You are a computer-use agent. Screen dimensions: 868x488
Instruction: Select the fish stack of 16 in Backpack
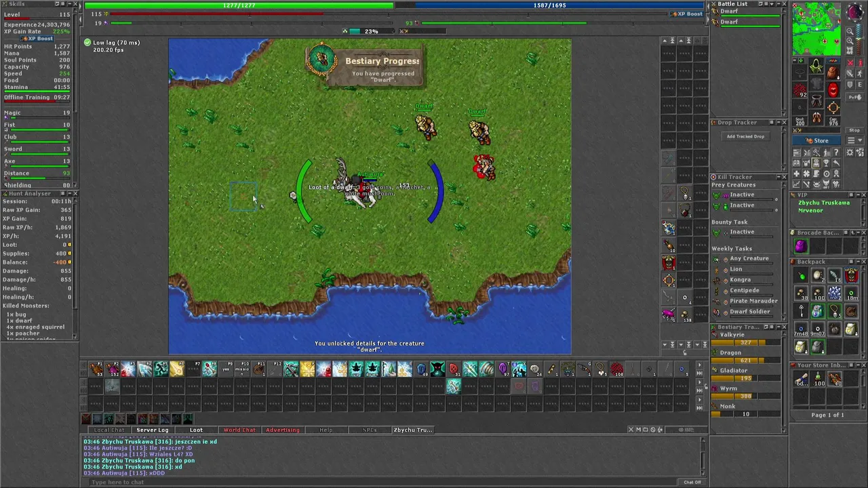tap(835, 274)
